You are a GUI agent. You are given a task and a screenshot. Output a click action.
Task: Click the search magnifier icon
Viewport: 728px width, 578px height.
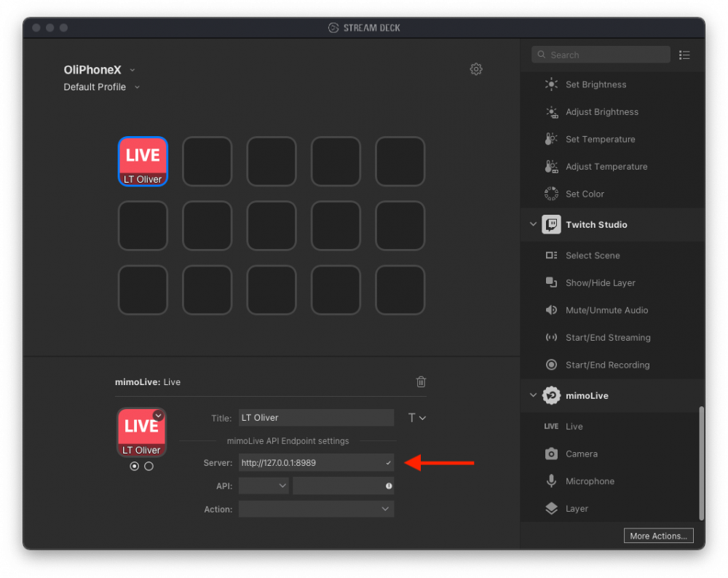(542, 55)
